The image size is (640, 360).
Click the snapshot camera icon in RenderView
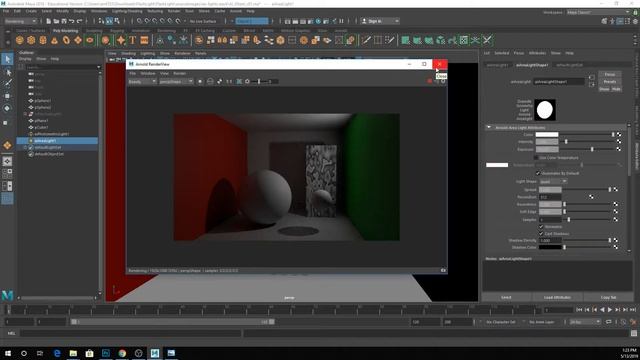click(443, 270)
